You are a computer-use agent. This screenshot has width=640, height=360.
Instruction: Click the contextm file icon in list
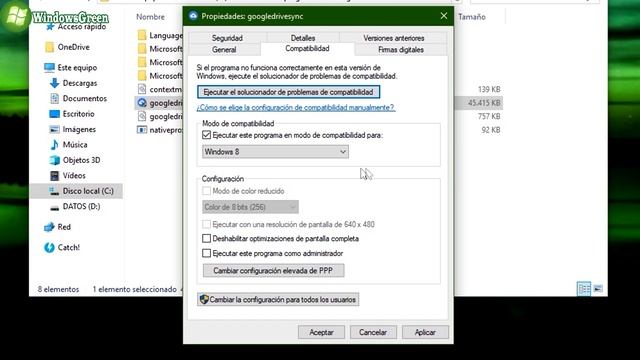pyautogui.click(x=142, y=89)
